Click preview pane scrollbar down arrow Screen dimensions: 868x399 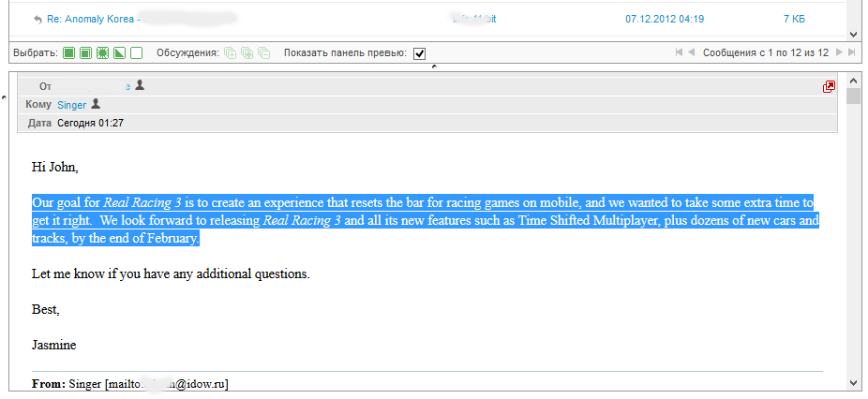tap(853, 382)
